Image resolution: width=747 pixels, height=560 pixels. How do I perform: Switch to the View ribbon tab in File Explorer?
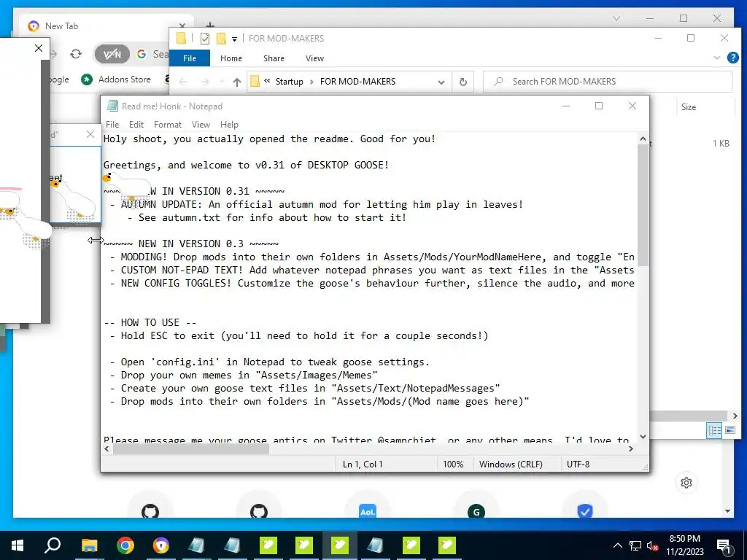[x=314, y=58]
